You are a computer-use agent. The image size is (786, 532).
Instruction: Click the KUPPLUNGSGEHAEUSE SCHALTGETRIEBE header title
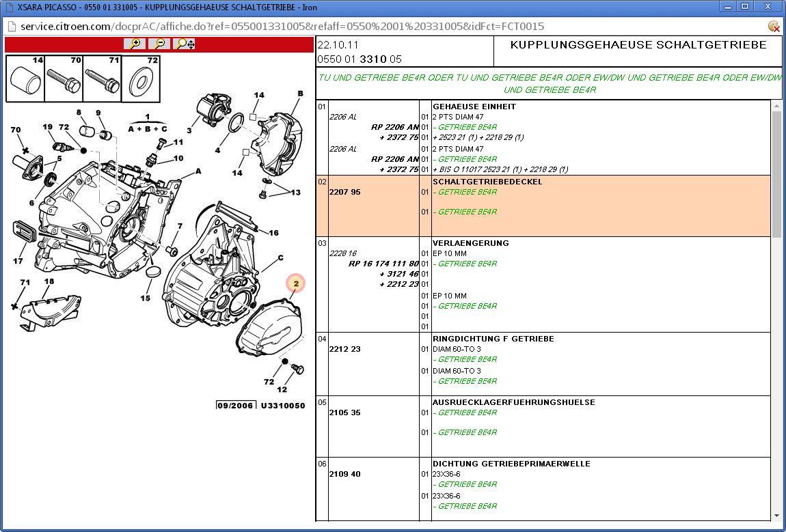tap(638, 44)
